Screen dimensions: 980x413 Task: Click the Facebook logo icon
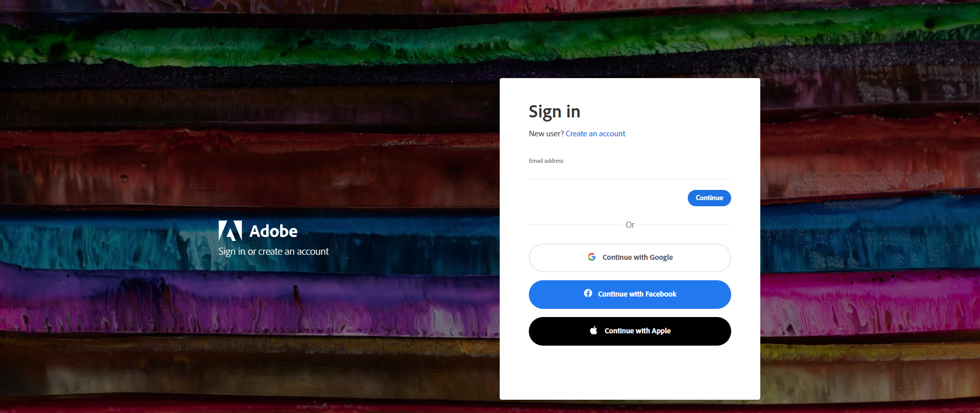click(x=588, y=293)
